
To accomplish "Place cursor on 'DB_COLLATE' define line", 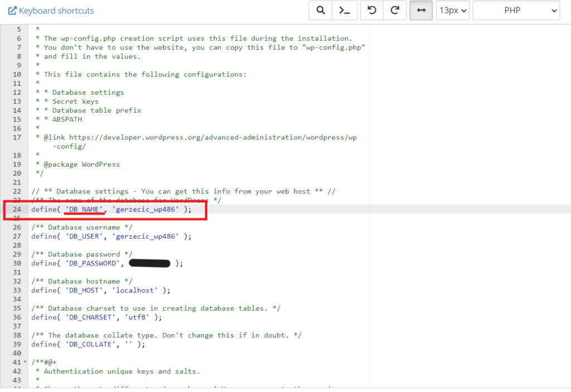I will click(x=88, y=344).
